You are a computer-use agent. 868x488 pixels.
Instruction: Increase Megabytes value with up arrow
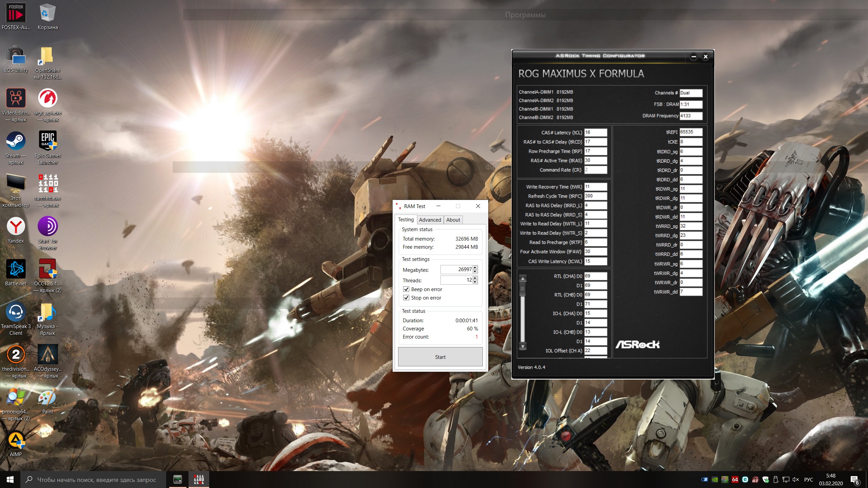pos(475,268)
